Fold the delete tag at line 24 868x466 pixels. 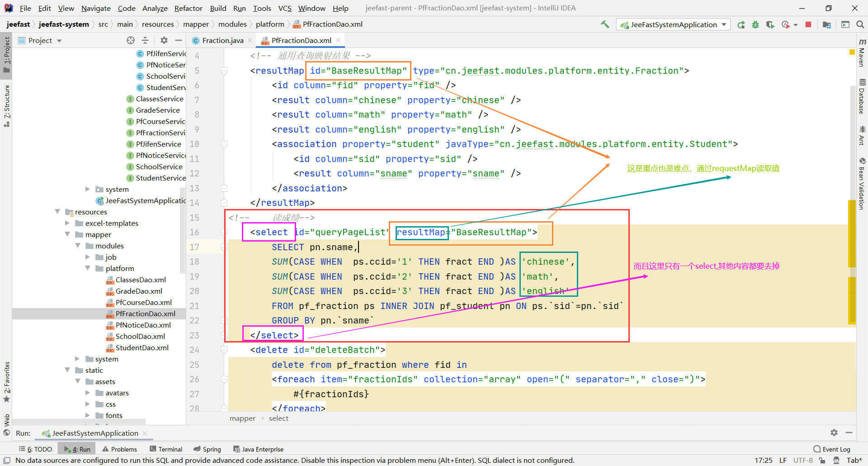point(224,350)
